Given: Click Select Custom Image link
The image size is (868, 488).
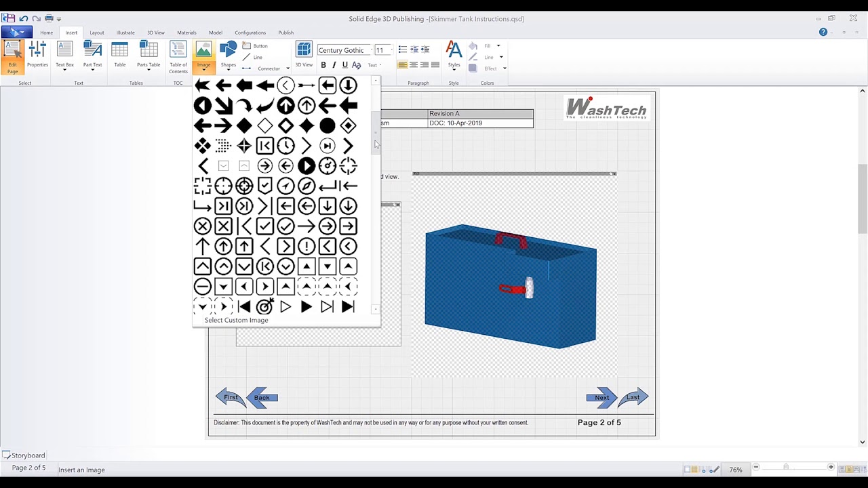Looking at the screenshot, I should click(236, 320).
